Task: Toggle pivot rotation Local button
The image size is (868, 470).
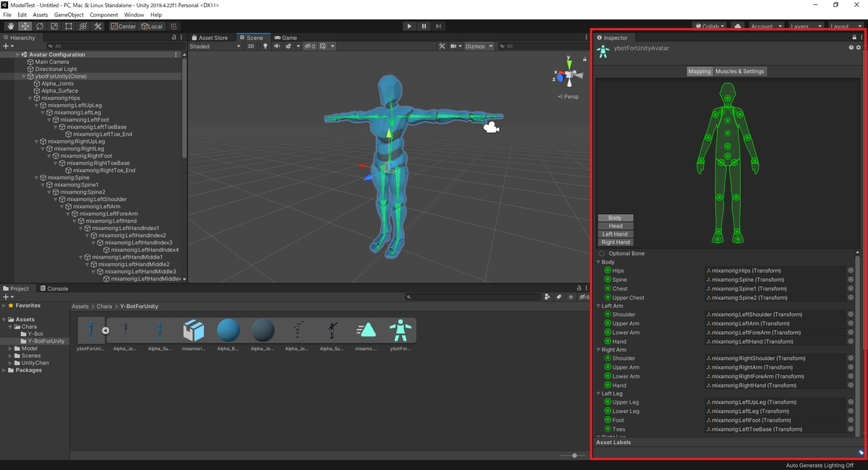Action: [x=152, y=26]
